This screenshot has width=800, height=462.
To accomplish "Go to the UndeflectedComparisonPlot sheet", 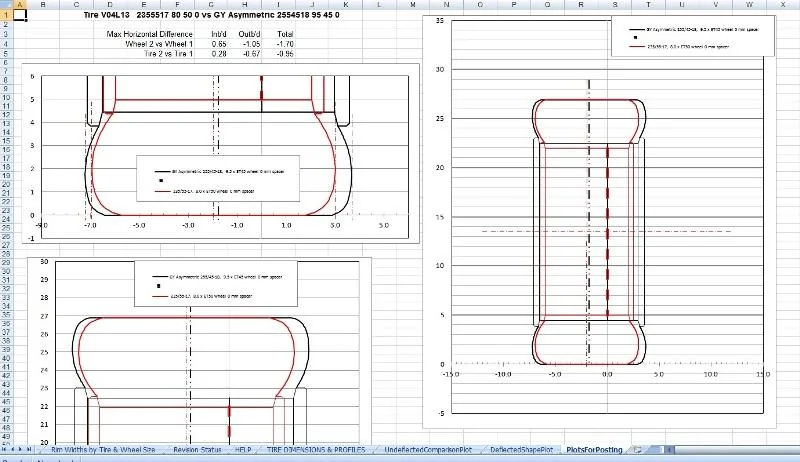I will coord(428,450).
